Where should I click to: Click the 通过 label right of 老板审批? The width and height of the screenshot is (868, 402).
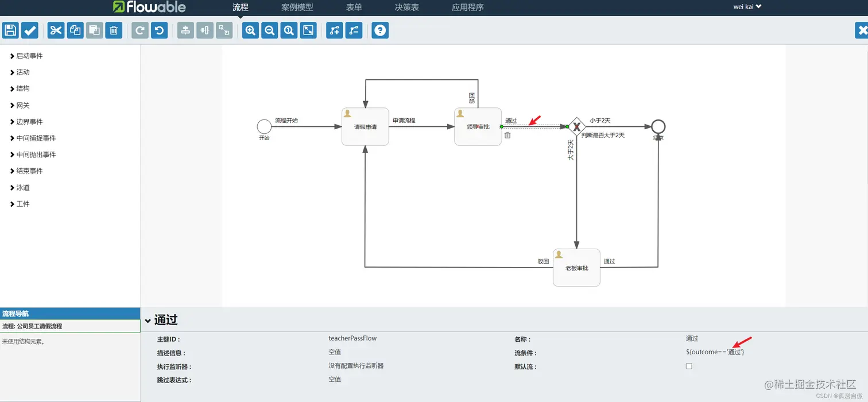(609, 261)
